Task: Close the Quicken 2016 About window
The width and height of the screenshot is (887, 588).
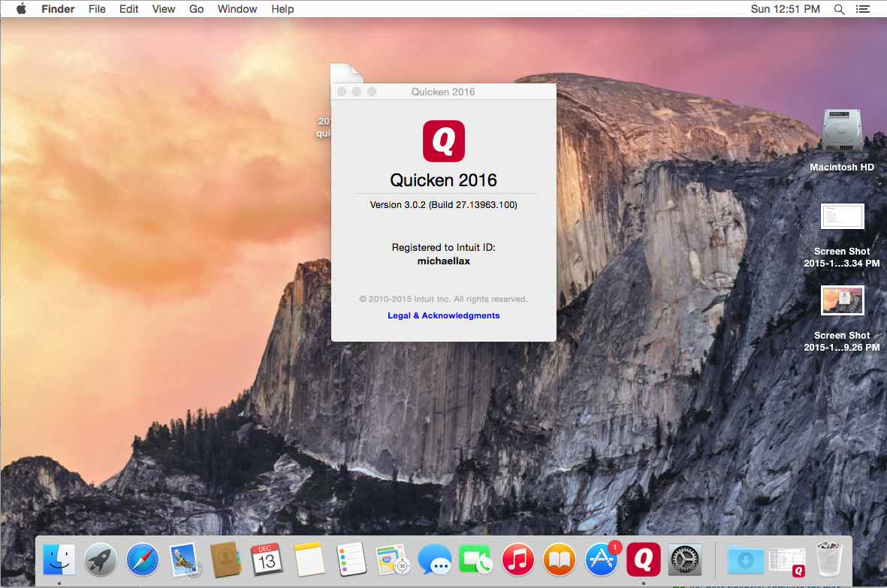Action: pos(342,92)
